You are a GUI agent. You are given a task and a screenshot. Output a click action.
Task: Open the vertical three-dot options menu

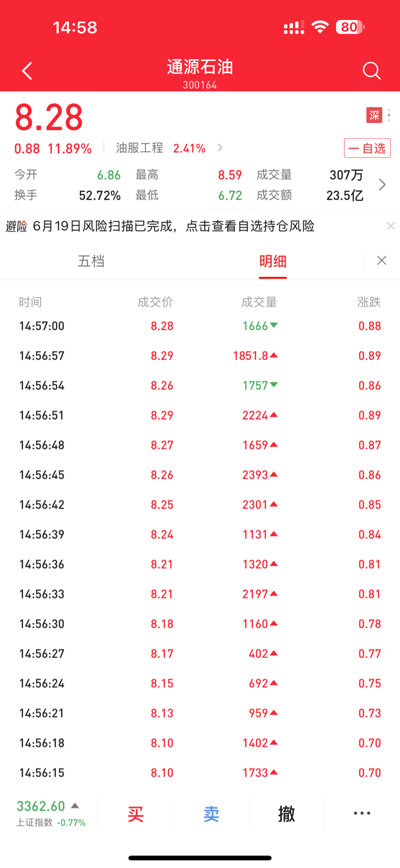point(389,115)
